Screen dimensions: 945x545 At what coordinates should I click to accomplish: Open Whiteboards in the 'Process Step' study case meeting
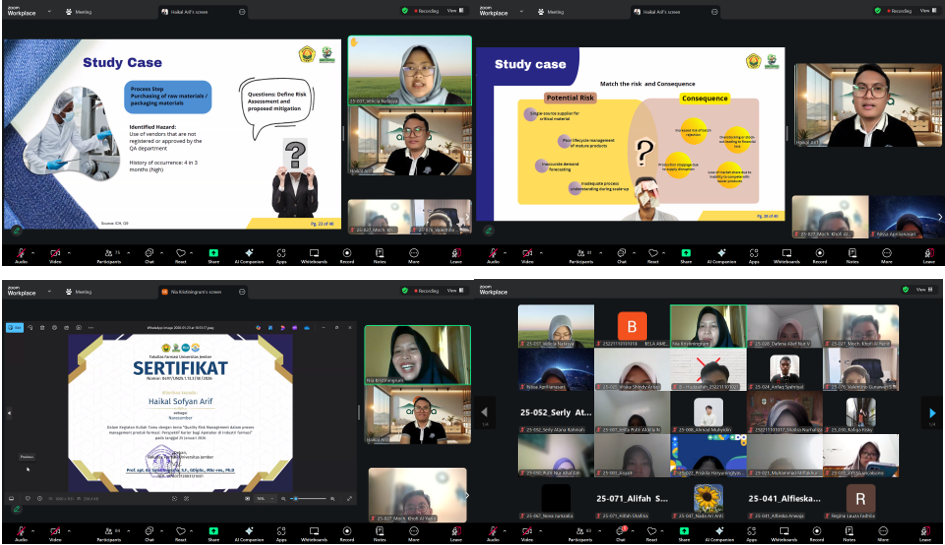[314, 252]
